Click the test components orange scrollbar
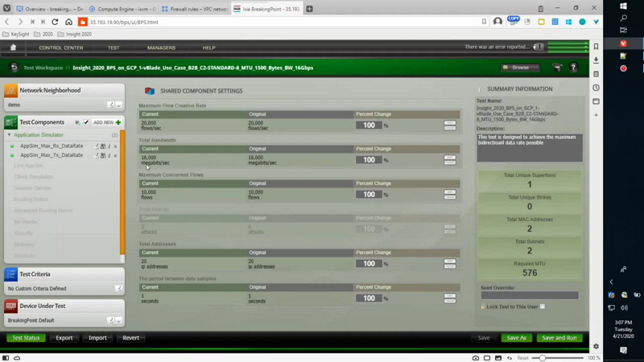 coord(122,192)
